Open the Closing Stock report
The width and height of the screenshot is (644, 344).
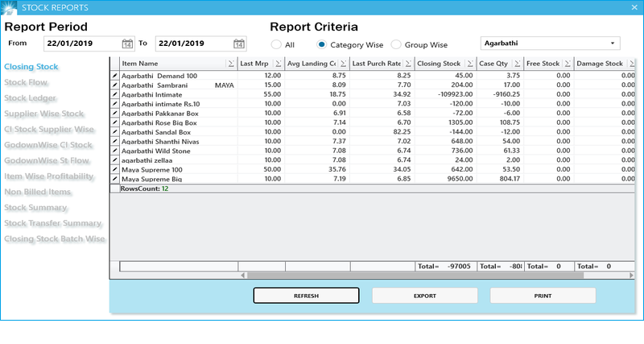tap(31, 67)
